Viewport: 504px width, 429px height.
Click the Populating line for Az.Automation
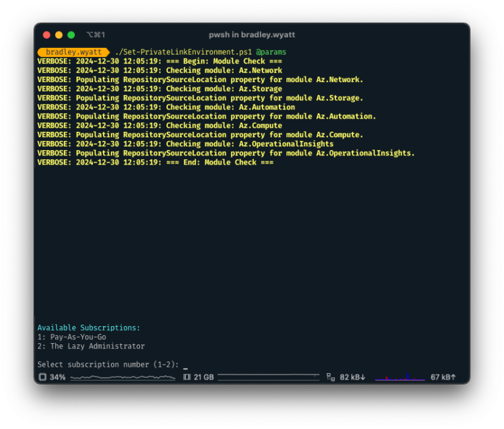(x=207, y=116)
